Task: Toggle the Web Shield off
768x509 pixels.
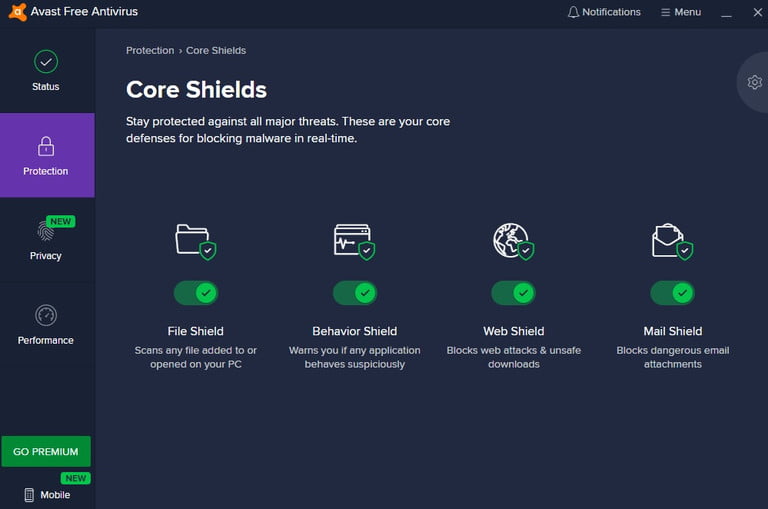Action: (513, 293)
